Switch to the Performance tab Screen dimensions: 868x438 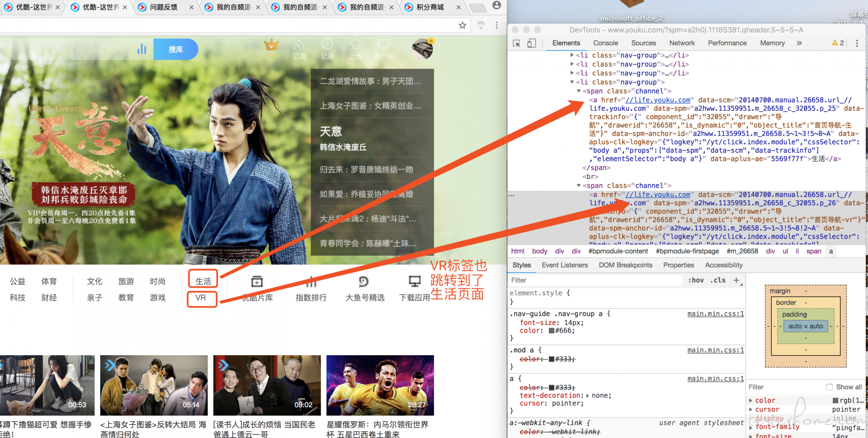click(x=727, y=43)
